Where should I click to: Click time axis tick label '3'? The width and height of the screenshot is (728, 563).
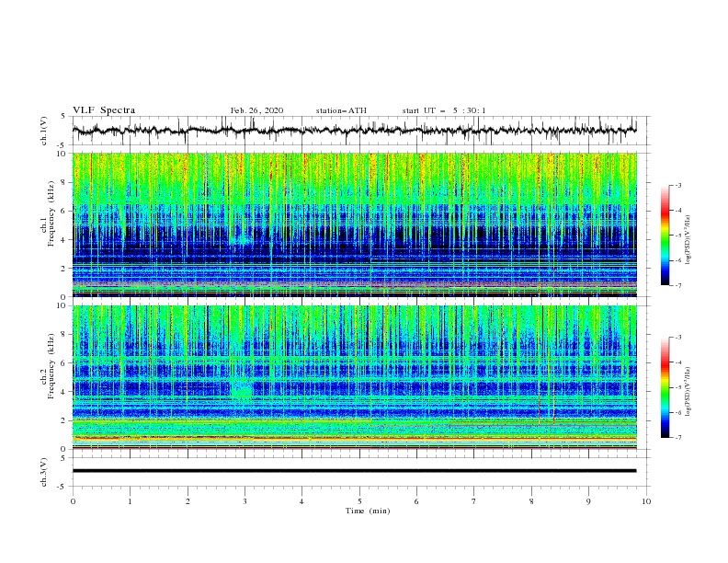[x=245, y=501]
